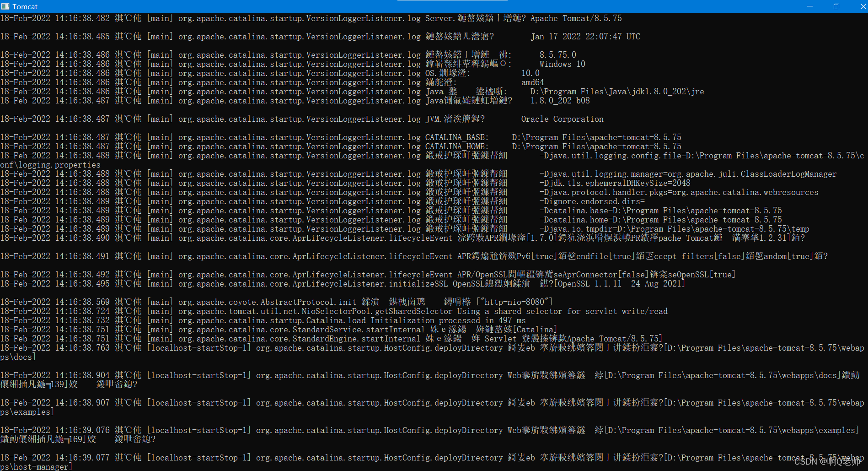This screenshot has width=868, height=471.
Task: Click the architecture value 'amd64'
Action: (x=533, y=82)
